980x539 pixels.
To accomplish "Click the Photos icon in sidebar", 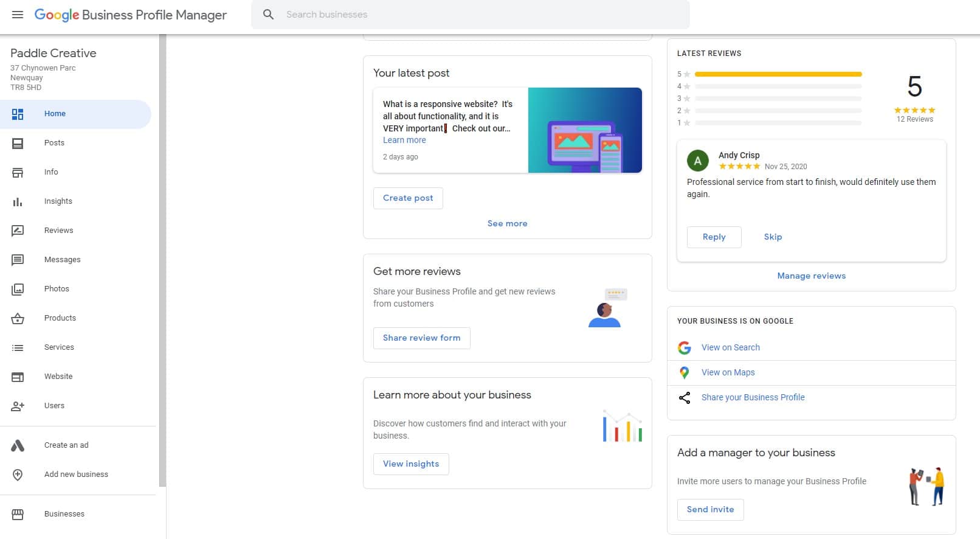I will pyautogui.click(x=18, y=289).
